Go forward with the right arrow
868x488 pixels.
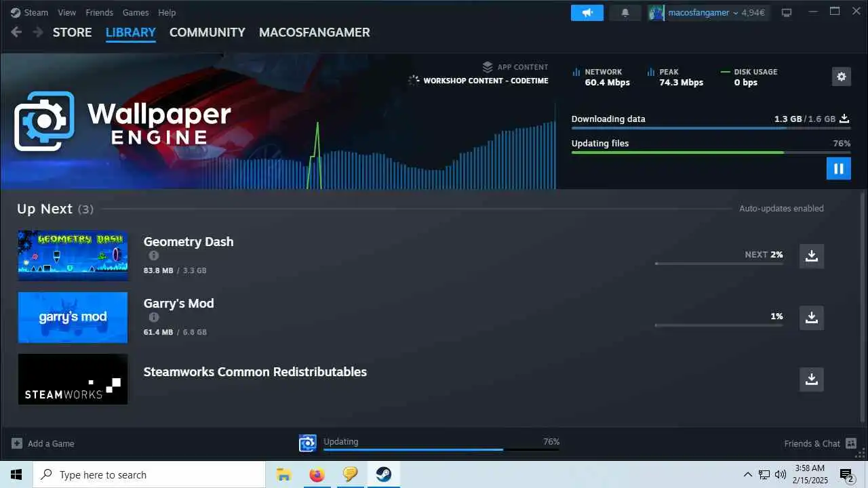38,32
